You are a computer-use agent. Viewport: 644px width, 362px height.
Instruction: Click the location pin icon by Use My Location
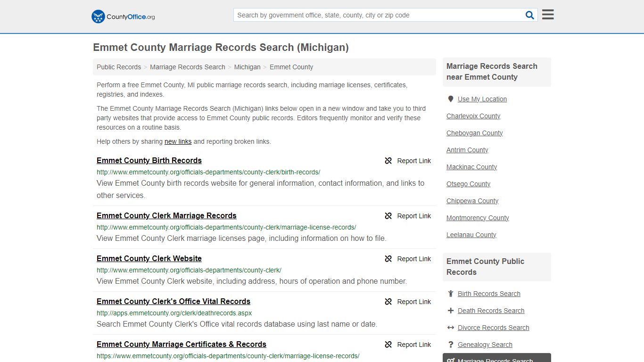(451, 99)
